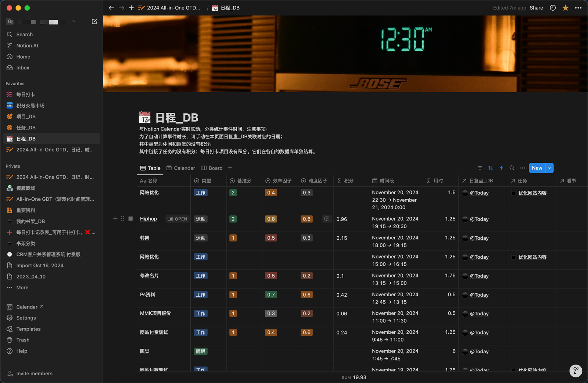Click the new page compose icon
Image resolution: width=588 pixels, height=383 pixels.
94,22
